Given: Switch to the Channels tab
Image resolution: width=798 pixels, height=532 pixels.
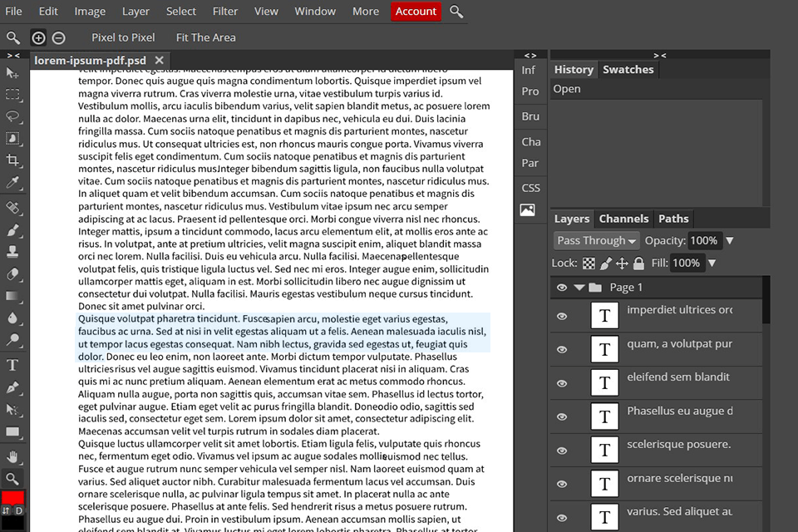Looking at the screenshot, I should (623, 218).
